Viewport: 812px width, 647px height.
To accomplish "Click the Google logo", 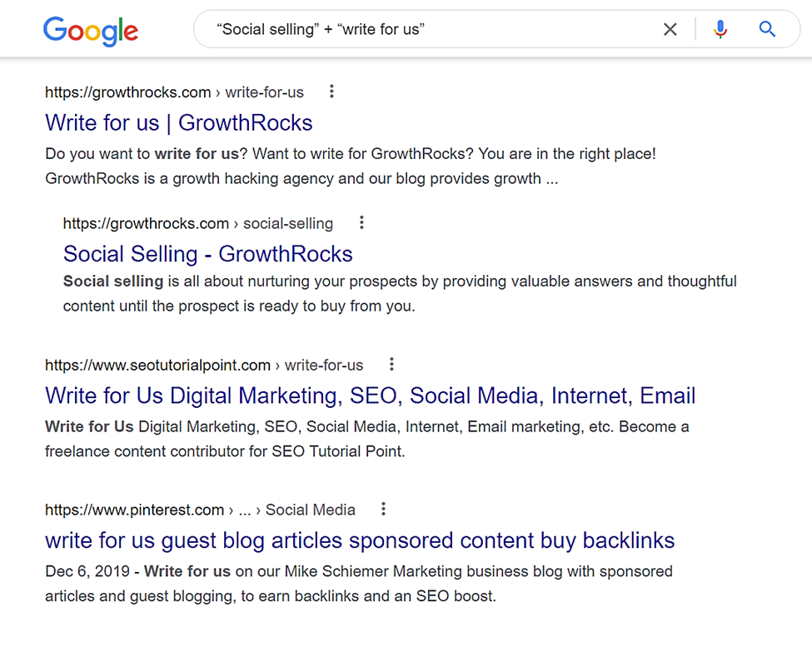I will pos(91,31).
